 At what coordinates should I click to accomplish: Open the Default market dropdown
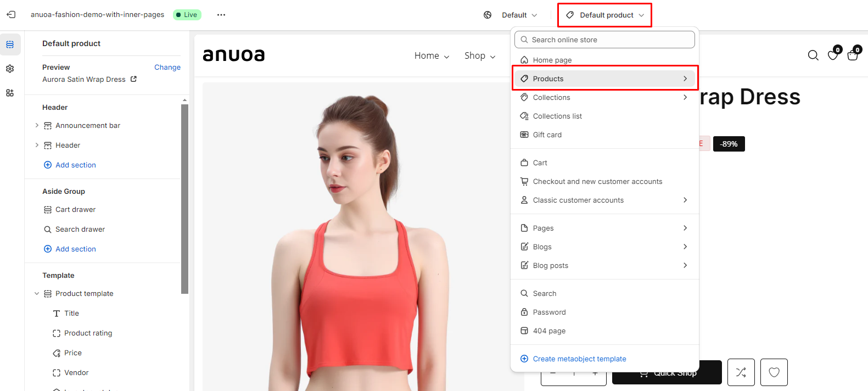pyautogui.click(x=511, y=15)
